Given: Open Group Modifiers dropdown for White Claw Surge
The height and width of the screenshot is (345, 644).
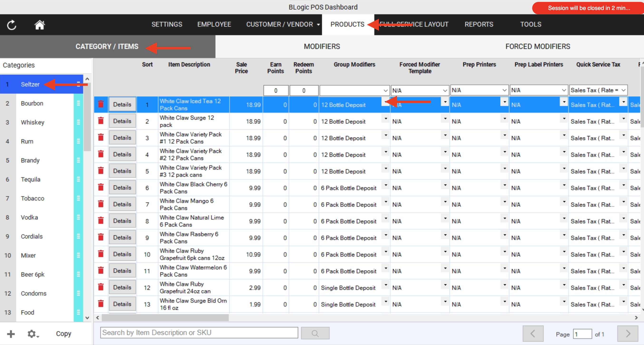Looking at the screenshot, I should (386, 118).
